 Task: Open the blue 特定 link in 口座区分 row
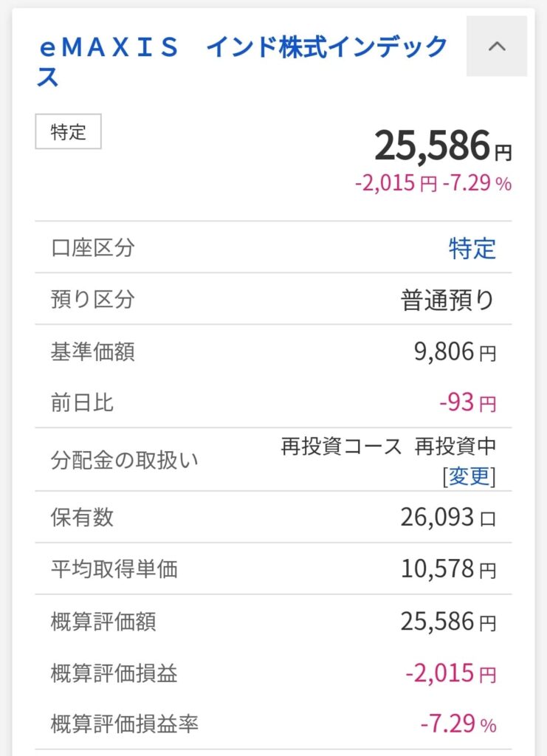[x=472, y=248]
